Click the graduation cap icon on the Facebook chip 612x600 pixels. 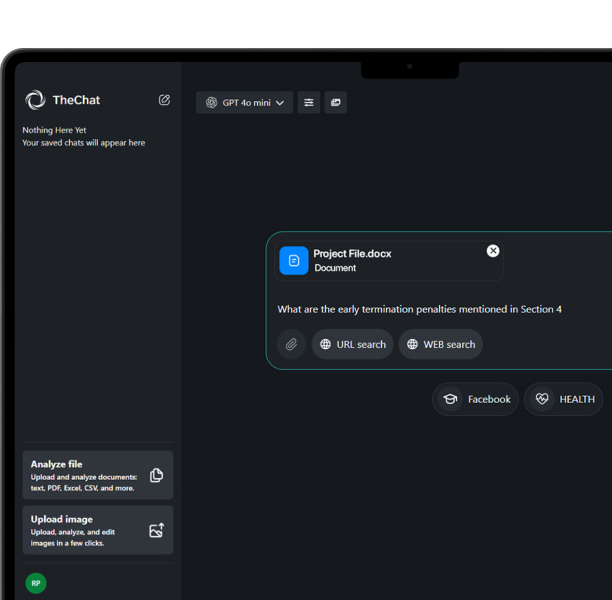point(450,399)
